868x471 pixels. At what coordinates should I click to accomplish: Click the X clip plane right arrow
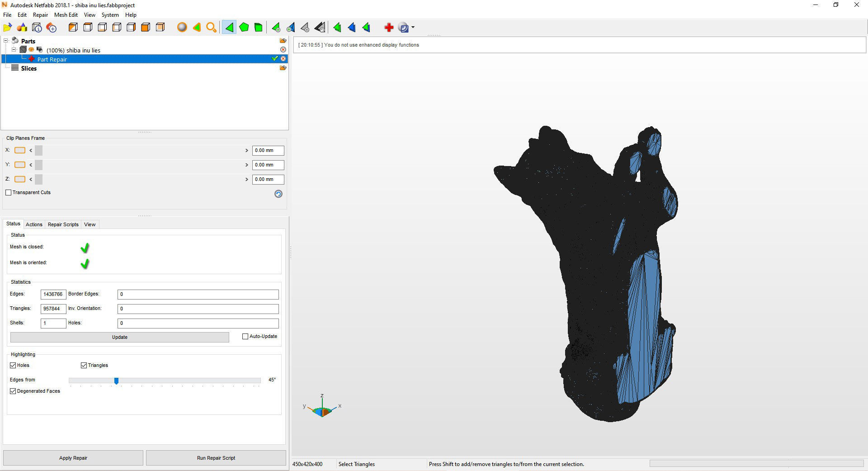coord(247,150)
